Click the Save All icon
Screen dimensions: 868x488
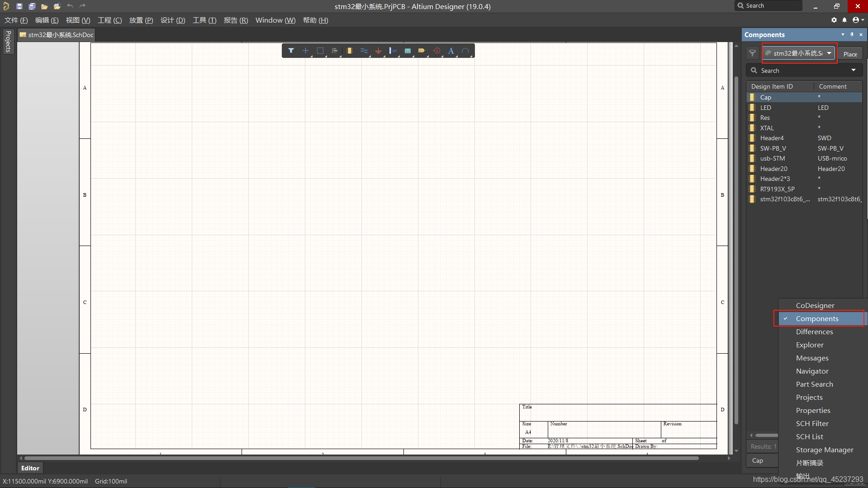click(x=32, y=6)
